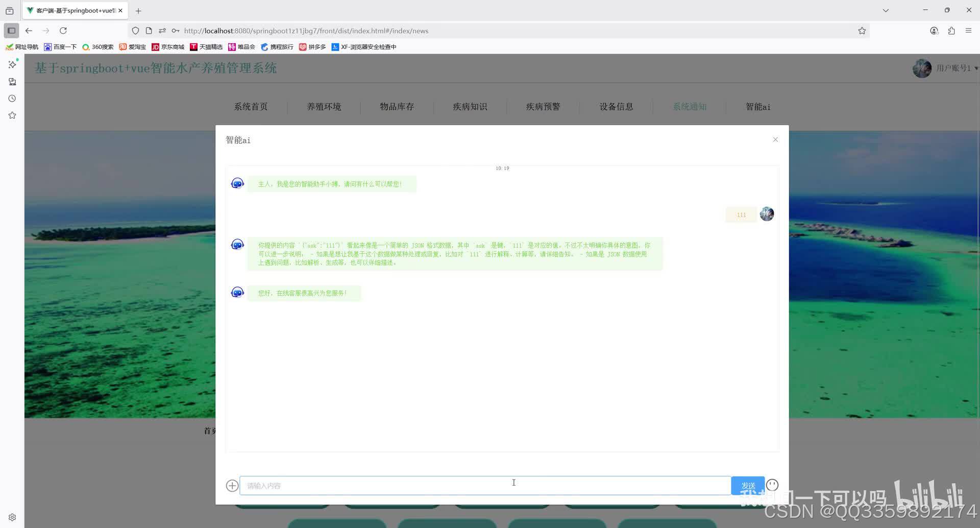Viewport: 980px width, 528px height.
Task: Click the emoji smiley icon beside send button
Action: tap(772, 485)
